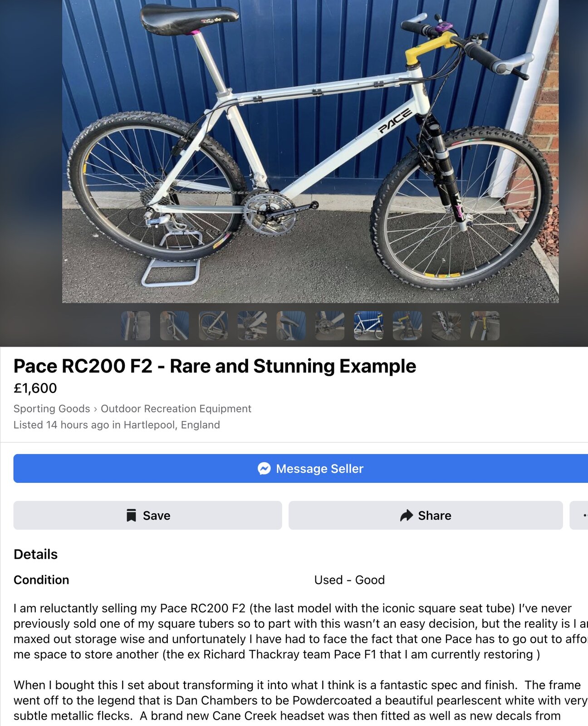Image resolution: width=588 pixels, height=726 pixels.
Task: Select the first photo thumbnail
Action: coord(136,326)
